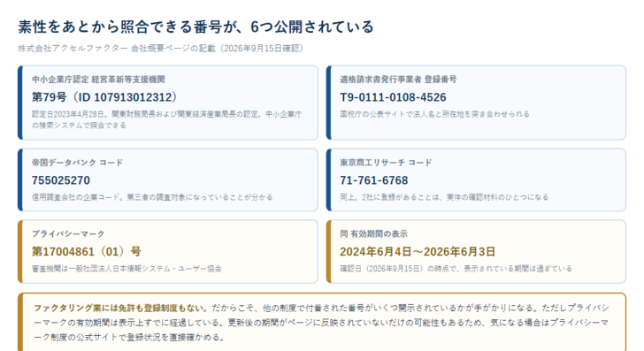
Task: Select the label 中小企業庁認定 経営革新等支援機関
Action: point(98,80)
